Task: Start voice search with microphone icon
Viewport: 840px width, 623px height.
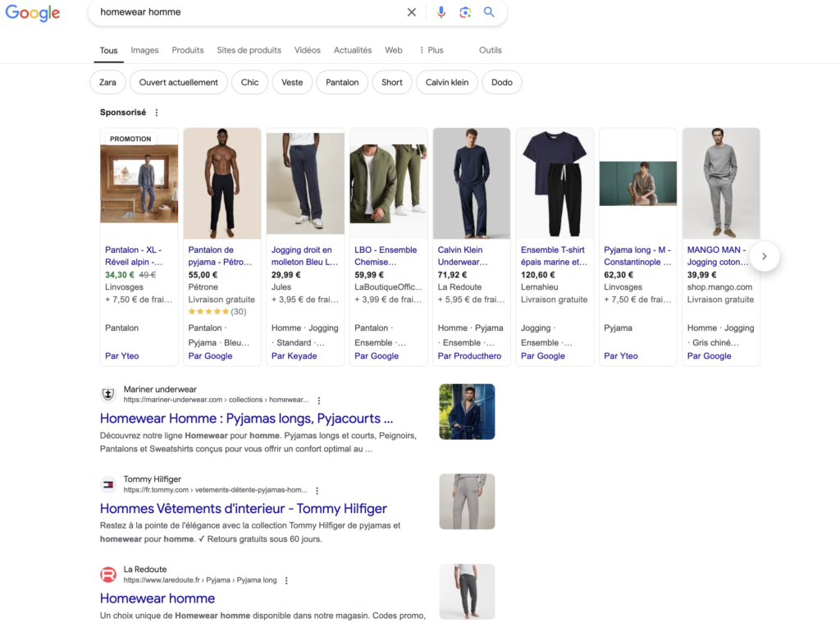Action: [x=441, y=12]
